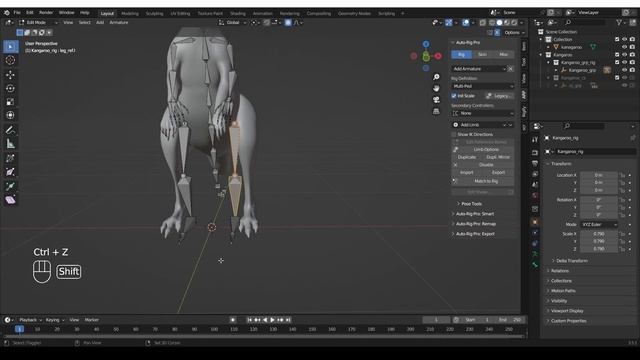Viewport: 640px width, 360px height.
Task: Enable Show IK Directions checkbox
Action: 454,134
